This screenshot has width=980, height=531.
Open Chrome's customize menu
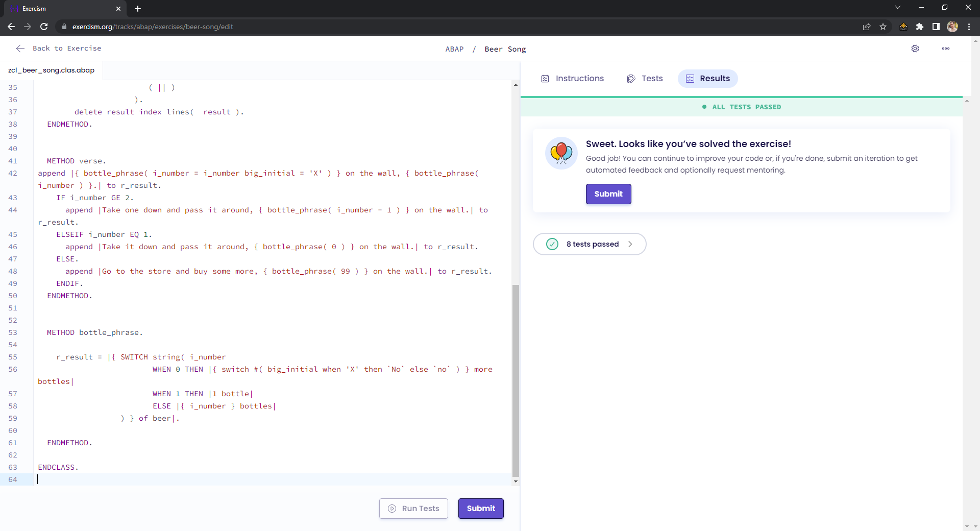[969, 27]
